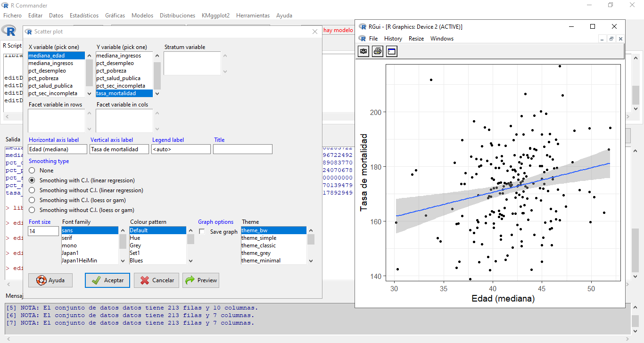Click the green arrow Preview button
Screen dimensions: 644x343
[x=201, y=280]
